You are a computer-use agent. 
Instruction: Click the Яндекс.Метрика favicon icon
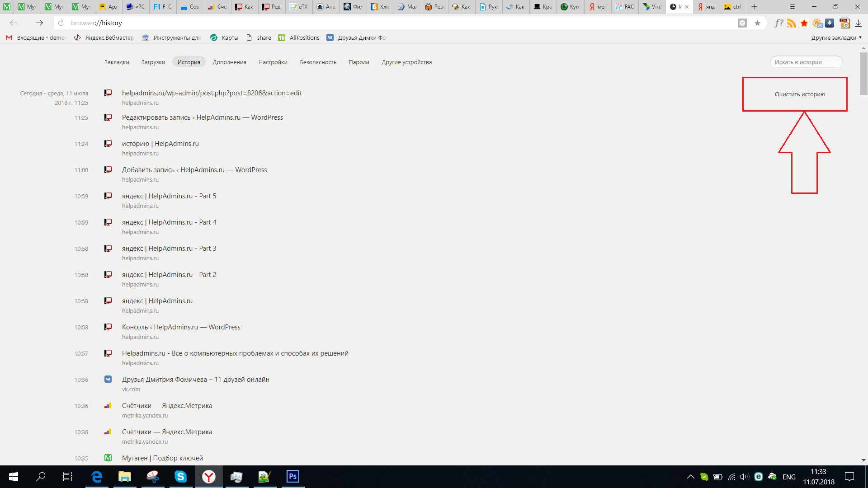[x=108, y=405]
